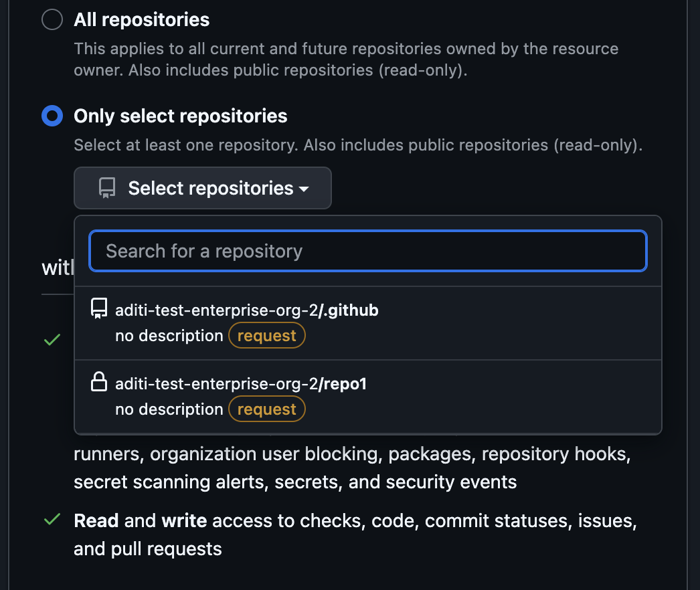
Task: Click the green checkmark beside Read and write access
Action: click(x=52, y=520)
